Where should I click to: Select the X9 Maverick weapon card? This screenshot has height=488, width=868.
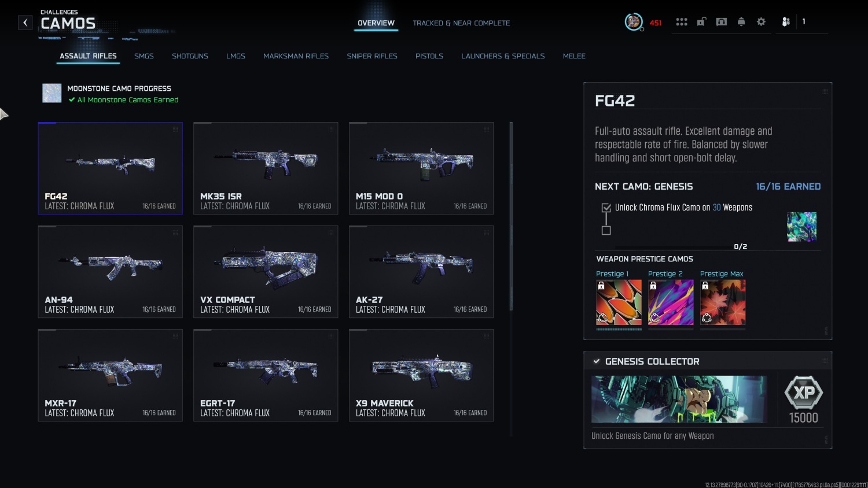point(421,375)
